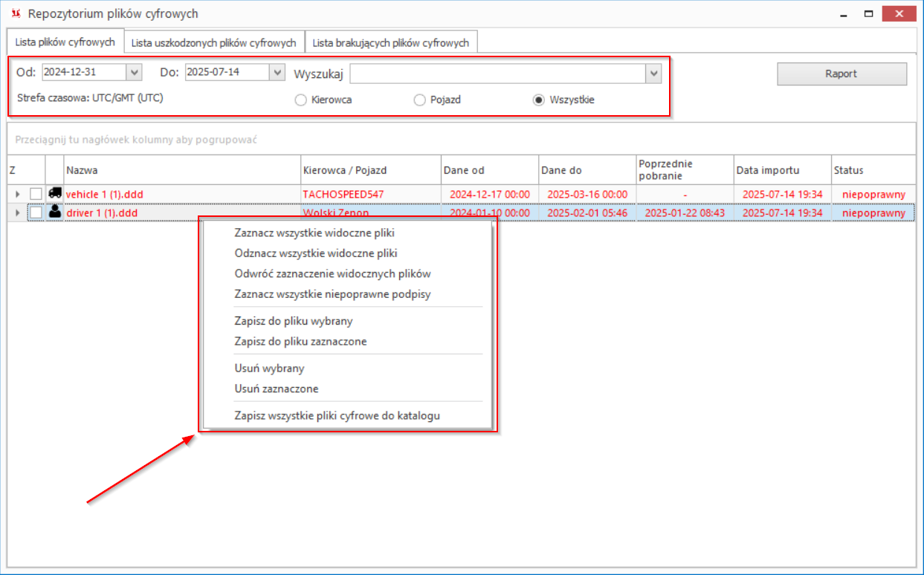Viewport: 924px width, 575px height.
Task: Expand the driver 1 (1).ddd row arrow
Action: click(17, 212)
